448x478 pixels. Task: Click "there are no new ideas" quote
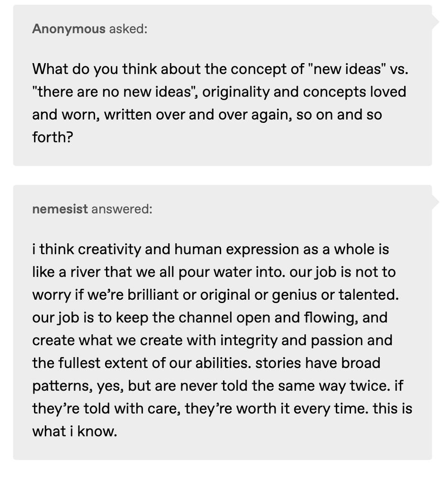pos(113,92)
